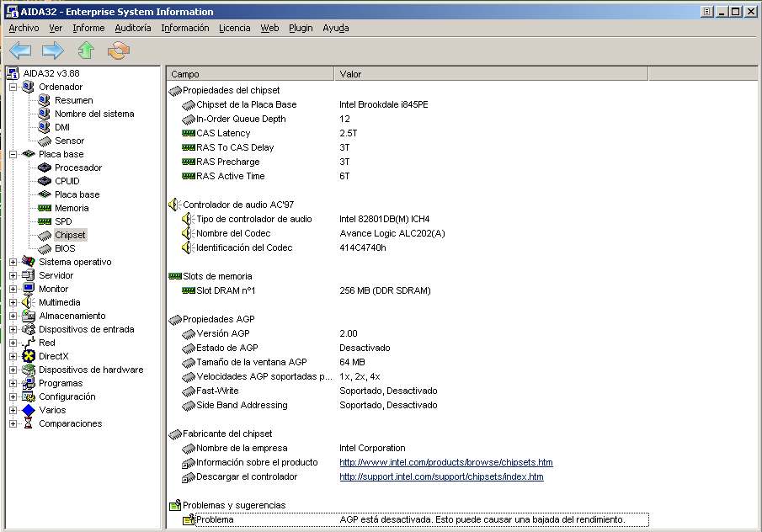Click the Campo column header
This screenshot has height=532, width=762.
pyautogui.click(x=250, y=74)
